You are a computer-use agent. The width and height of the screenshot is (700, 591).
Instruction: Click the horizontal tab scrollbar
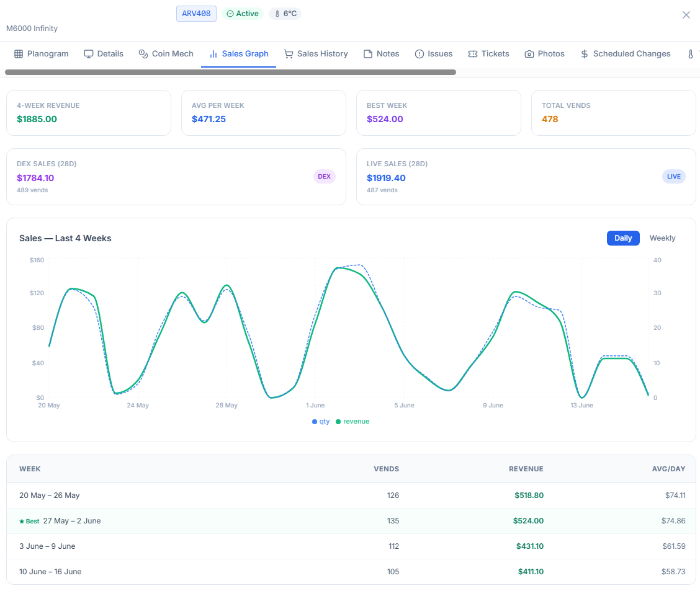point(230,73)
